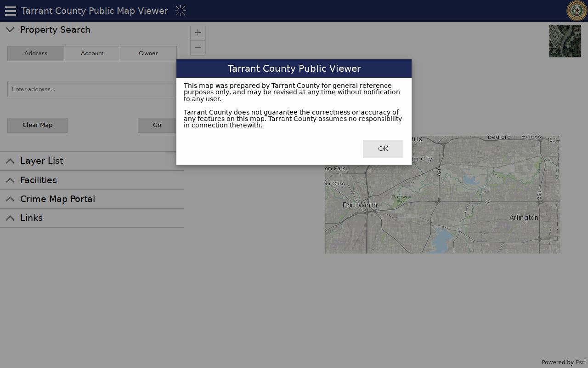Select the Address search tab

pyautogui.click(x=36, y=53)
